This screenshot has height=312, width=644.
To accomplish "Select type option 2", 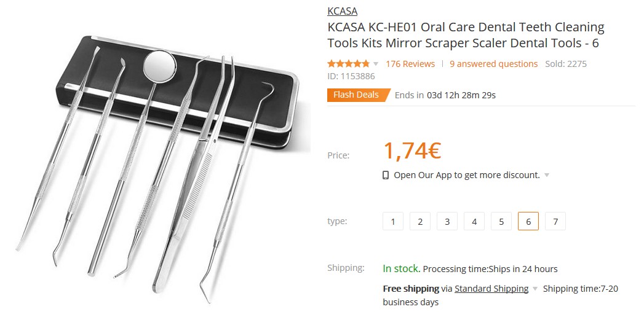I will tap(420, 221).
